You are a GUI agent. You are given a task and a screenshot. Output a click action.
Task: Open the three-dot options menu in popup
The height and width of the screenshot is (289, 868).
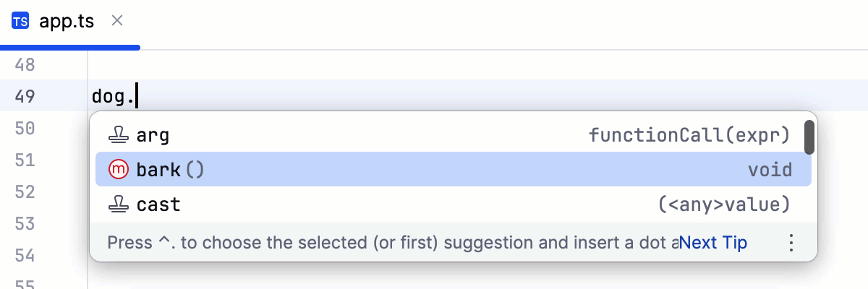coord(791,243)
